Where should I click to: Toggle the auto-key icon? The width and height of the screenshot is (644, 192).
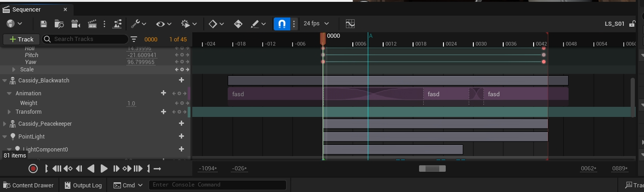point(238,23)
